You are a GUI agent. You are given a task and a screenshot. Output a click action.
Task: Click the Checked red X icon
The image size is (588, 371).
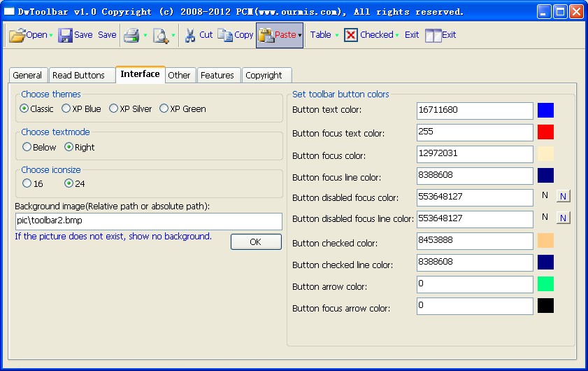[x=350, y=35]
